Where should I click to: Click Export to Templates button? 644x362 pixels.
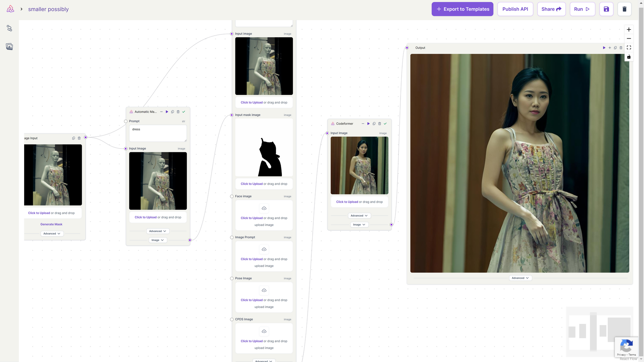point(462,9)
